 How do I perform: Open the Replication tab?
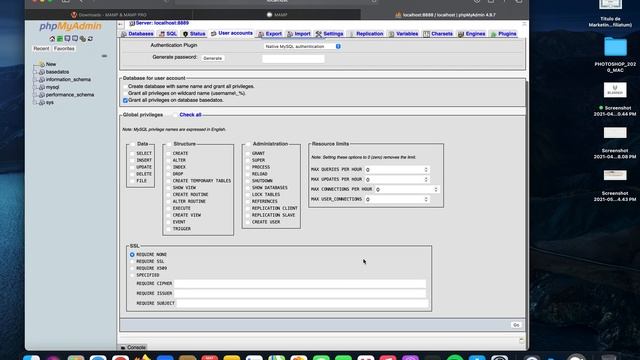(366, 34)
